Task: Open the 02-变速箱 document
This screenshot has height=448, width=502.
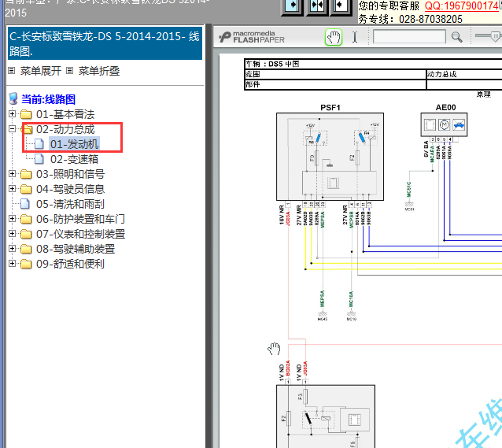Action: tap(74, 159)
